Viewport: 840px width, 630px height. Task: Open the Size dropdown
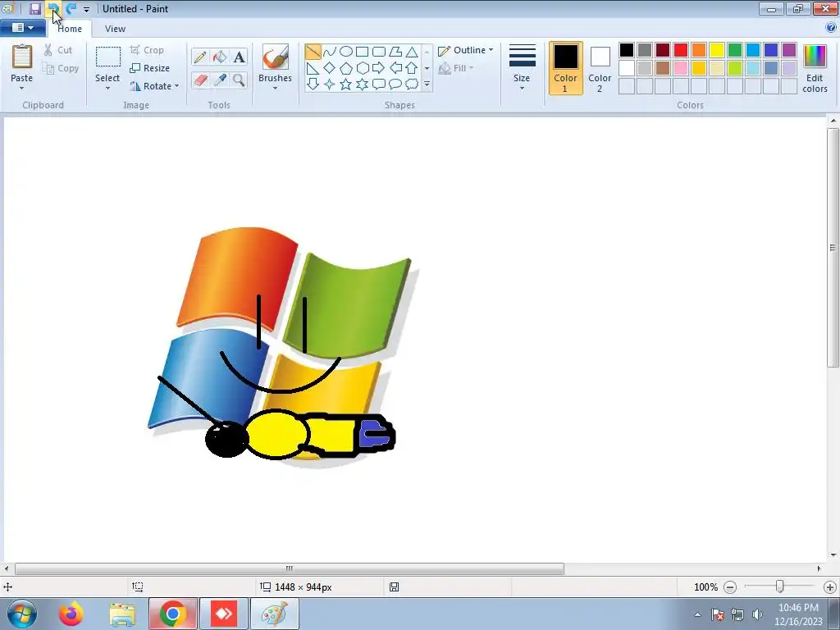tap(522, 68)
